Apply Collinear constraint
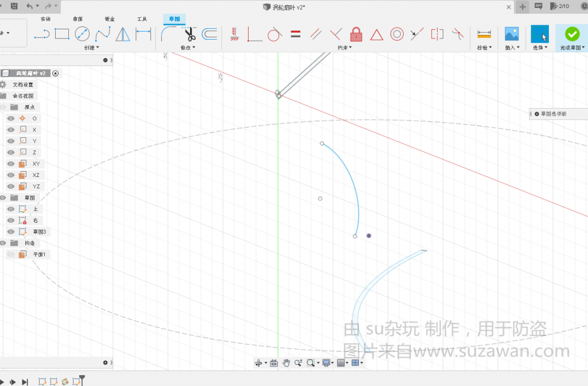Viewport: 588px width, 386px height. [417, 34]
